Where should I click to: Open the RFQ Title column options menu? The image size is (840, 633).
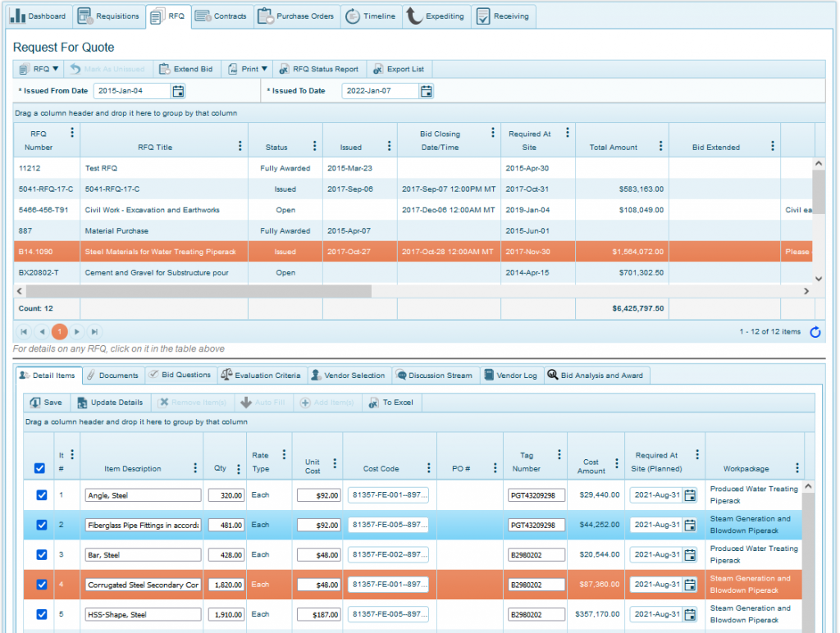[x=240, y=146]
